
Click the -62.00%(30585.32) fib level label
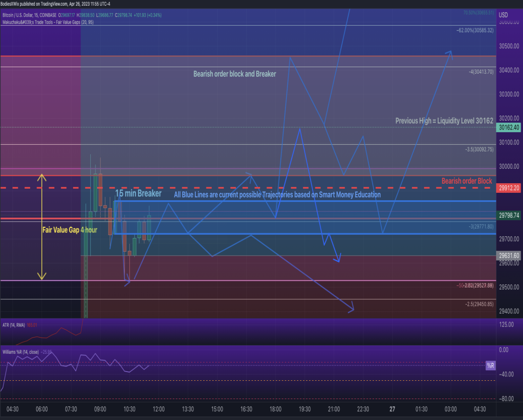pos(475,31)
